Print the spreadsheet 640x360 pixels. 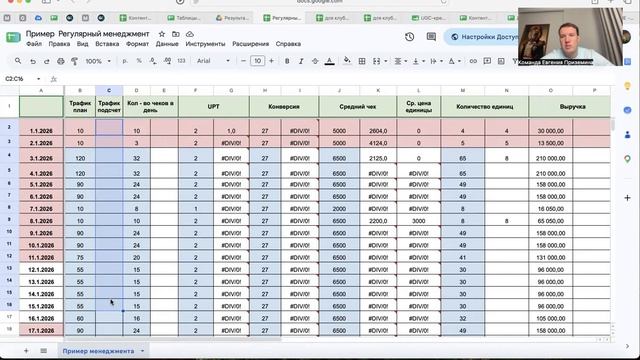tap(60, 61)
